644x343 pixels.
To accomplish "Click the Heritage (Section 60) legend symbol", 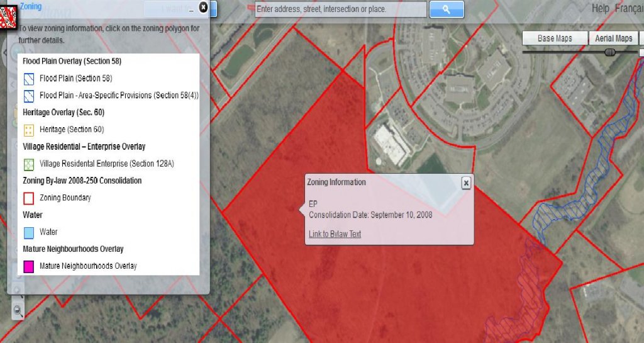I will tap(28, 130).
